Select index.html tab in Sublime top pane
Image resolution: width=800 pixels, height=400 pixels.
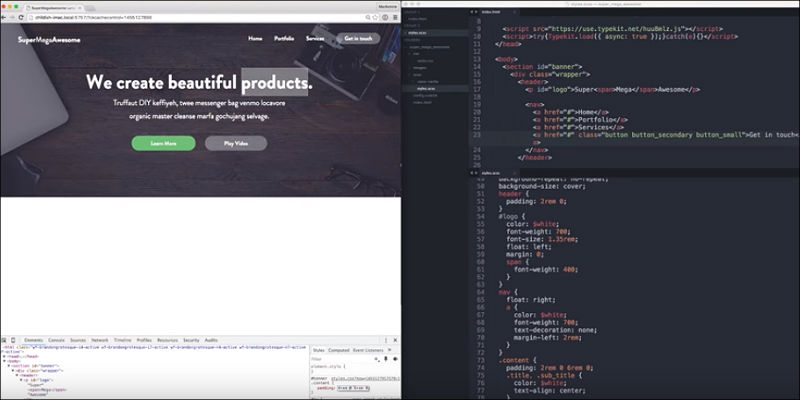click(489, 11)
